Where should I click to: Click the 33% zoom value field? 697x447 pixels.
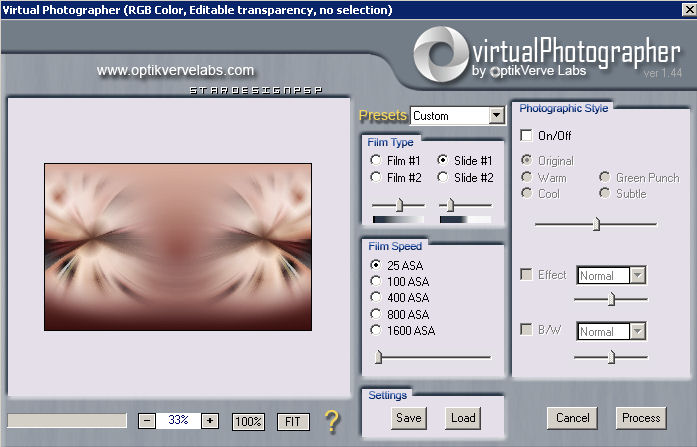[x=178, y=420]
